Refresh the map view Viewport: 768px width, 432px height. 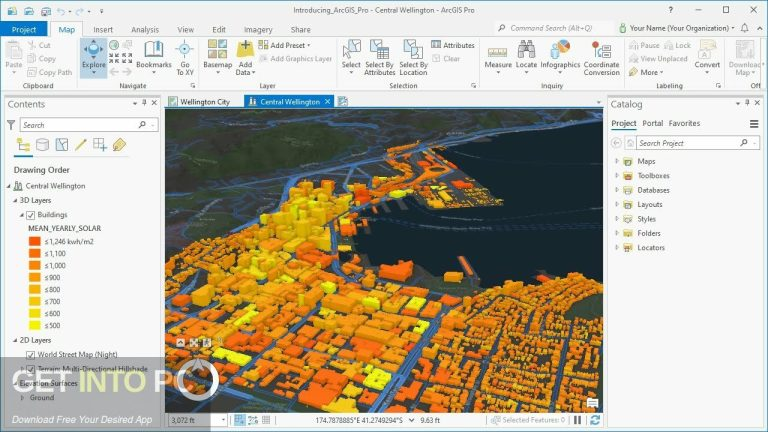coord(595,420)
